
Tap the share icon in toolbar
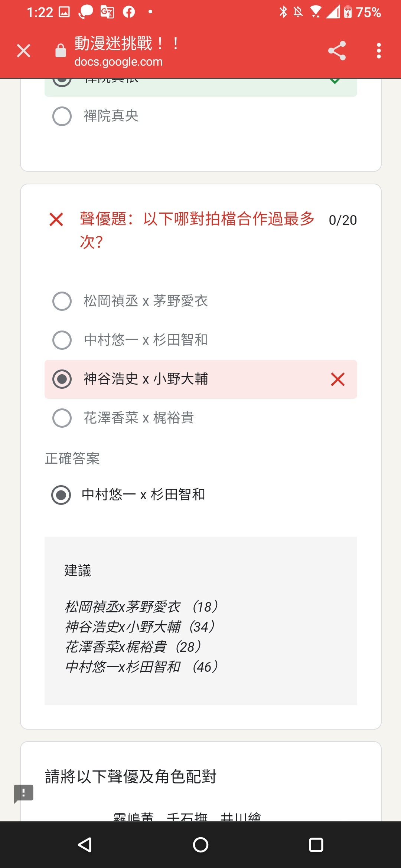coord(337,51)
